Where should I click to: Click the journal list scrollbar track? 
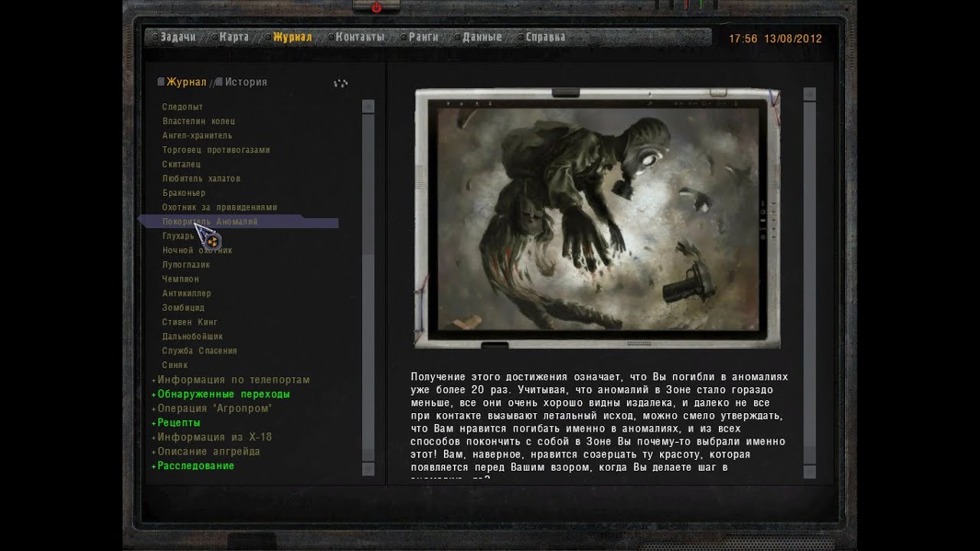(368, 287)
